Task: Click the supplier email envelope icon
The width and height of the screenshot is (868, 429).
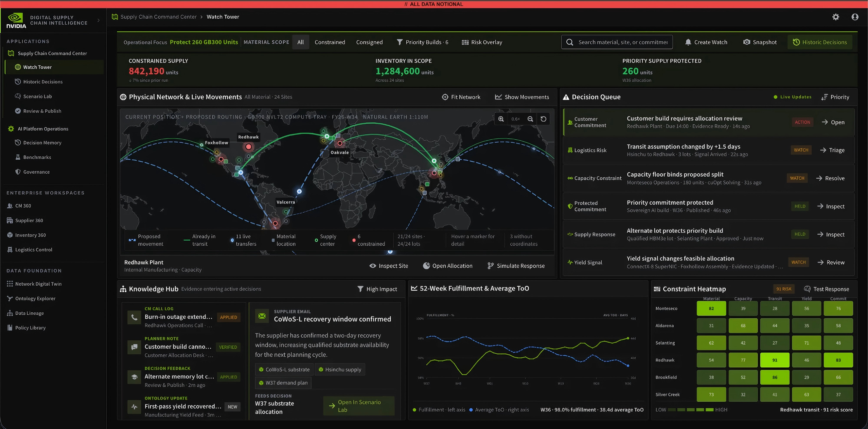Action: coord(262,316)
